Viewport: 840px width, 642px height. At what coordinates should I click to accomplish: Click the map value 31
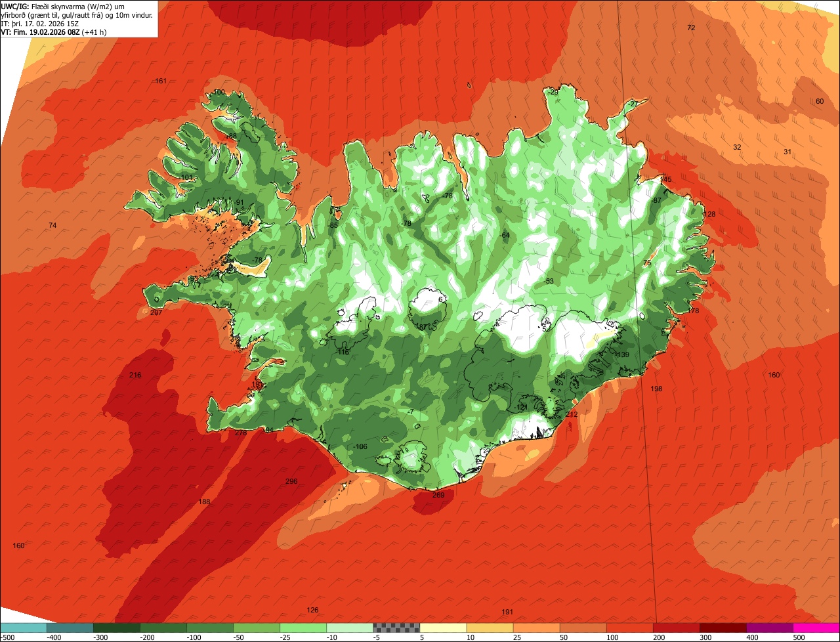tap(787, 152)
